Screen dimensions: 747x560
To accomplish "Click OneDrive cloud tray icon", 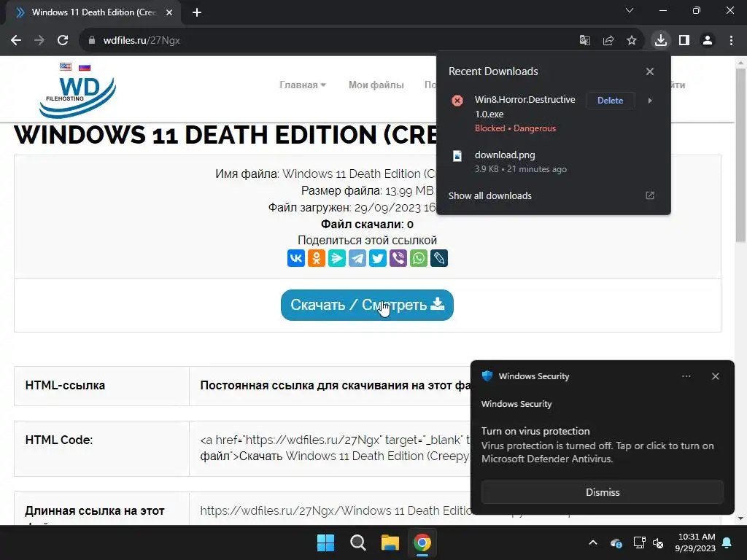I will pos(616,542).
